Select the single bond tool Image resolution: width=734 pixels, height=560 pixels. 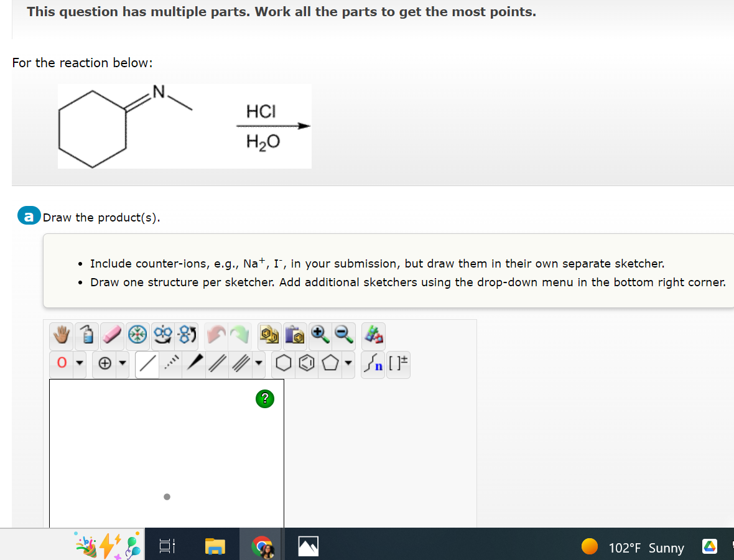click(147, 364)
